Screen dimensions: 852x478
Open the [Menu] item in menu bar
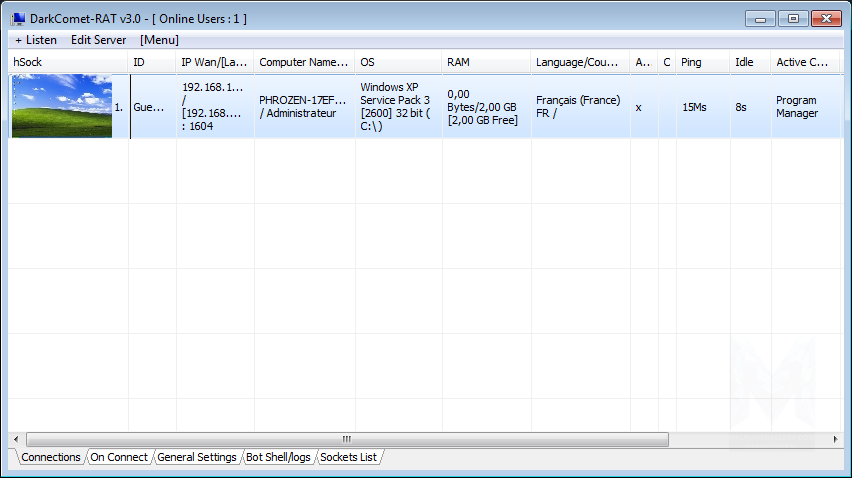159,40
